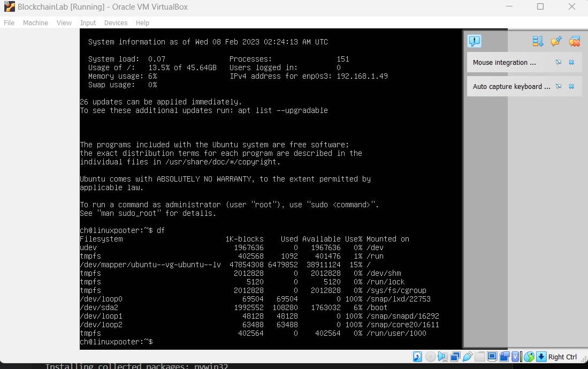Open the View menu
588x369 pixels.
(64, 23)
